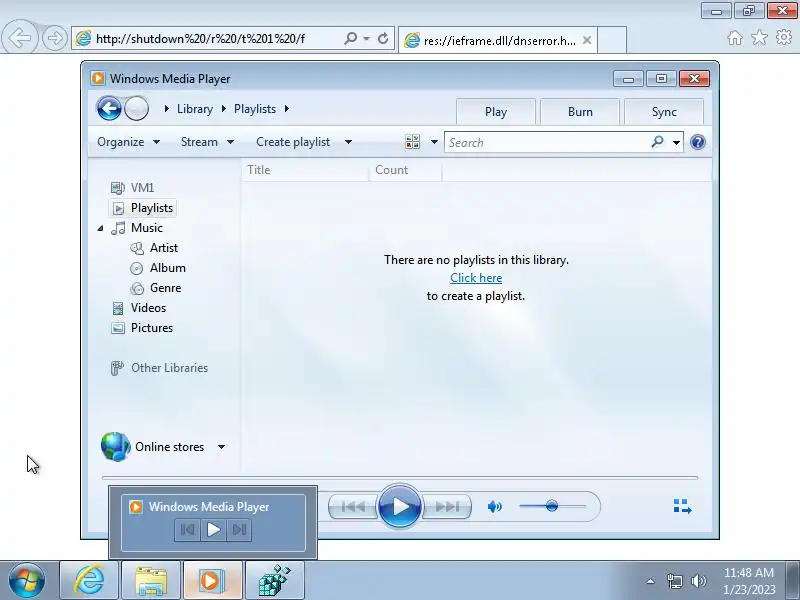Expand breadcrumb arrow after Playlists
Viewport: 800px width, 600px height.
(287, 109)
